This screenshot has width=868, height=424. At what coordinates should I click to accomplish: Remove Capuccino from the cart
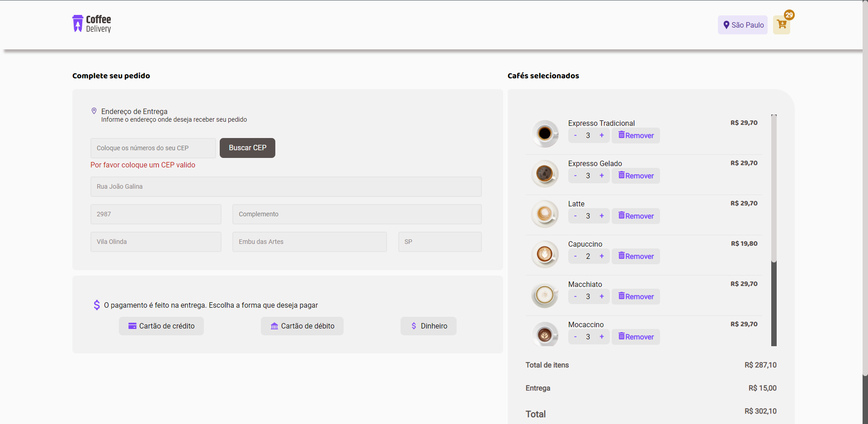[x=636, y=256]
